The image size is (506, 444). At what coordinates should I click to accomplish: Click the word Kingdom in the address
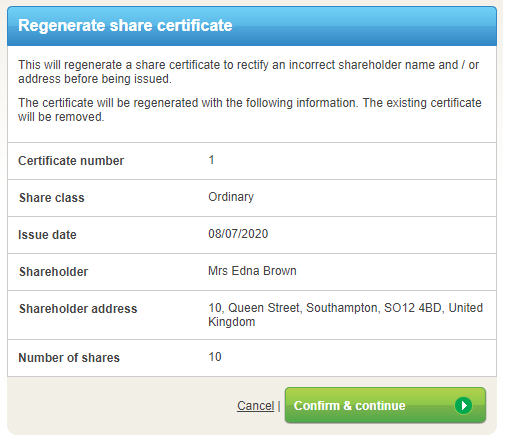[x=232, y=322]
